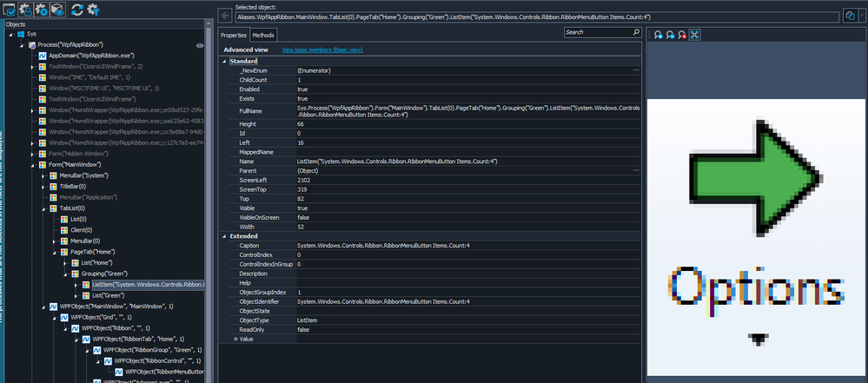Viewport: 868px width, 383px height.
Task: Click the icon of WPFObject("Grid") node
Action: [64, 317]
